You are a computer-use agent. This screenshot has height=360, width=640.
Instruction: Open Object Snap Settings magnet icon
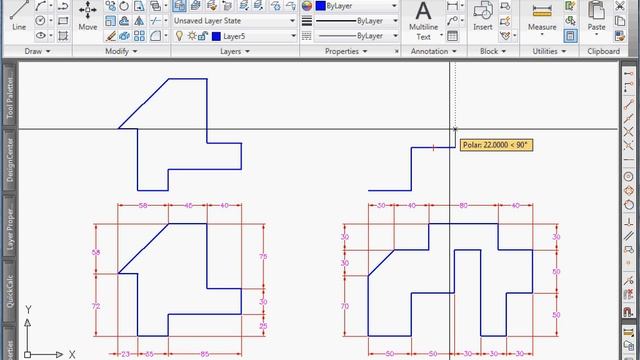(629, 312)
